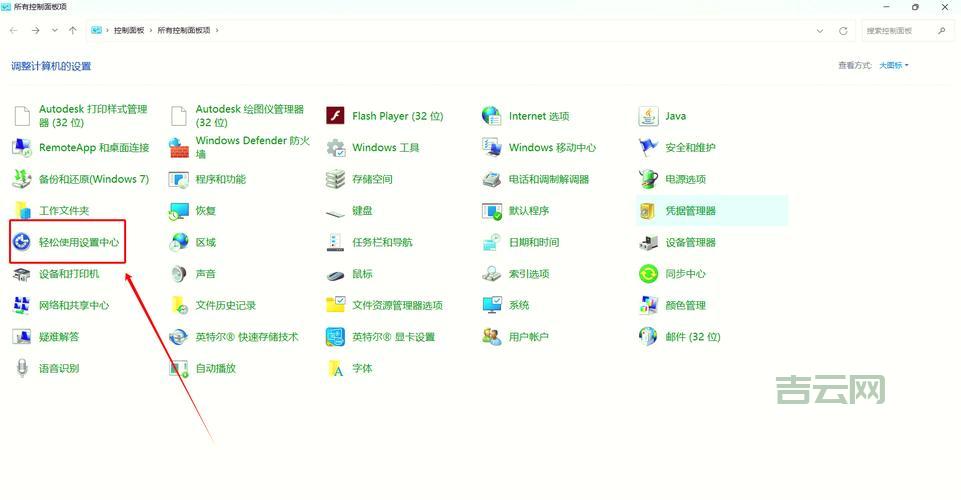
Task: Click 英特尔® 显卡设置 icon
Action: (x=335, y=337)
